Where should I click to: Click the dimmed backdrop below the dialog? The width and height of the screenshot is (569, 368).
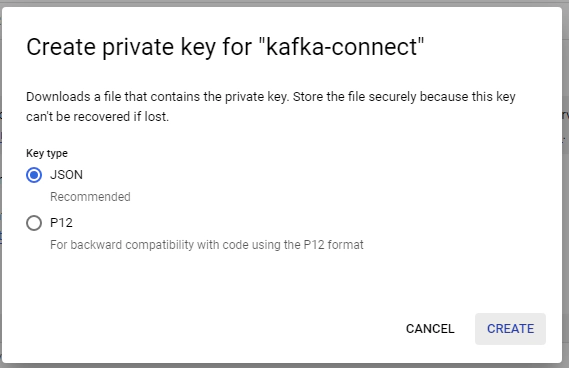pyautogui.click(x=284, y=365)
